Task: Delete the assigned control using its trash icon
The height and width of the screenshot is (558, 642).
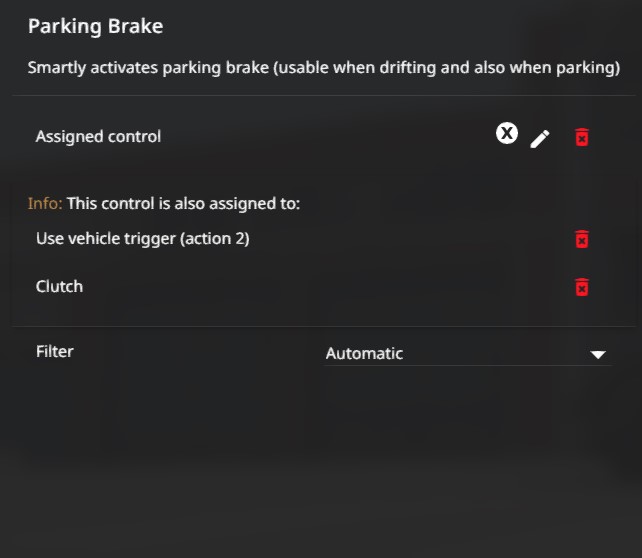Action: tap(582, 138)
